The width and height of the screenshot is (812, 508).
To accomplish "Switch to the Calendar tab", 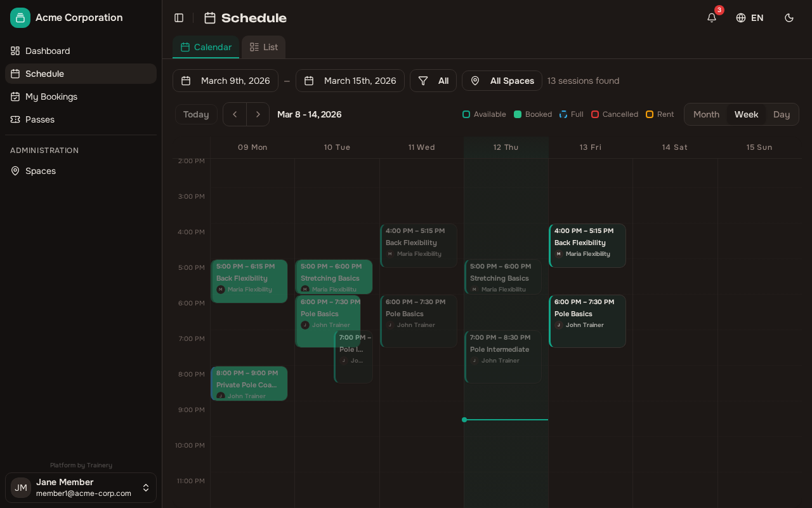I will (206, 47).
